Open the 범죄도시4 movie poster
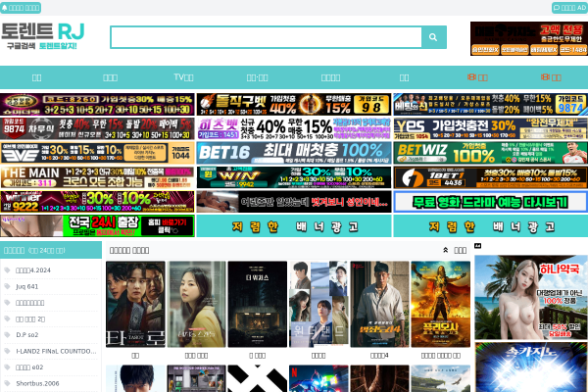 (379, 304)
